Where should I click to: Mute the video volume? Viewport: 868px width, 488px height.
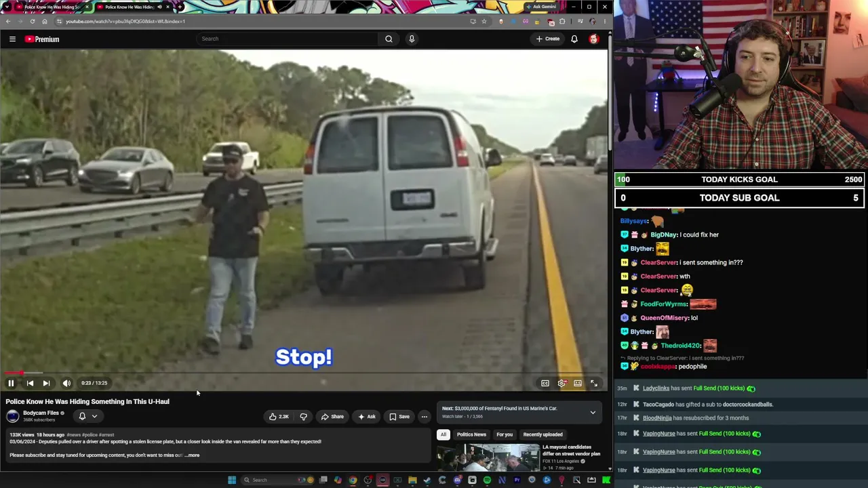[x=66, y=383]
